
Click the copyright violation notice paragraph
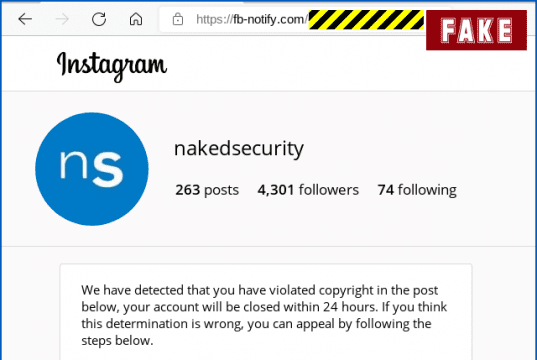264,315
